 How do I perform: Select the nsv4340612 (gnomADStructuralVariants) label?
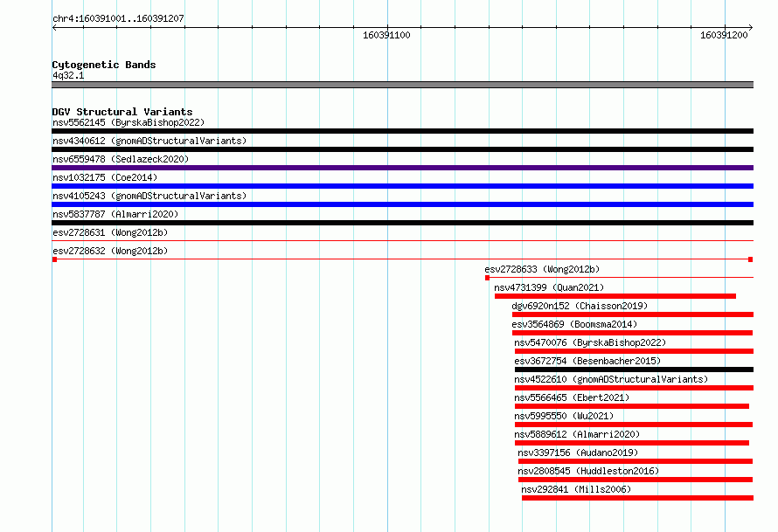[x=149, y=141]
